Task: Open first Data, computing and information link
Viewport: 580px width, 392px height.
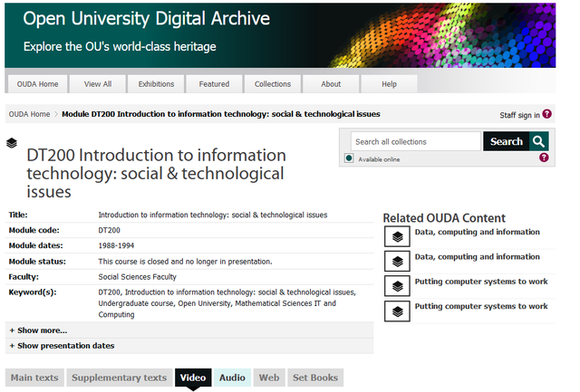Action: coord(478,232)
